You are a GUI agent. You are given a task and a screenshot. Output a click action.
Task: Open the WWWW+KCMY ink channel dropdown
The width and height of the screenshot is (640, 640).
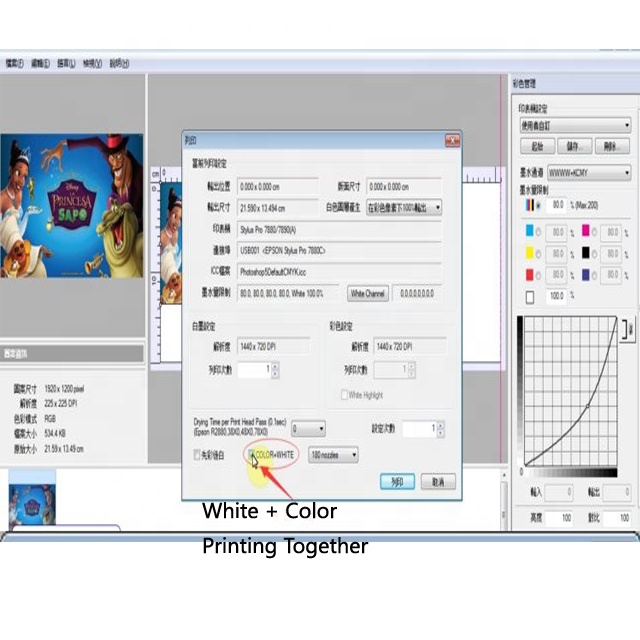(589, 173)
